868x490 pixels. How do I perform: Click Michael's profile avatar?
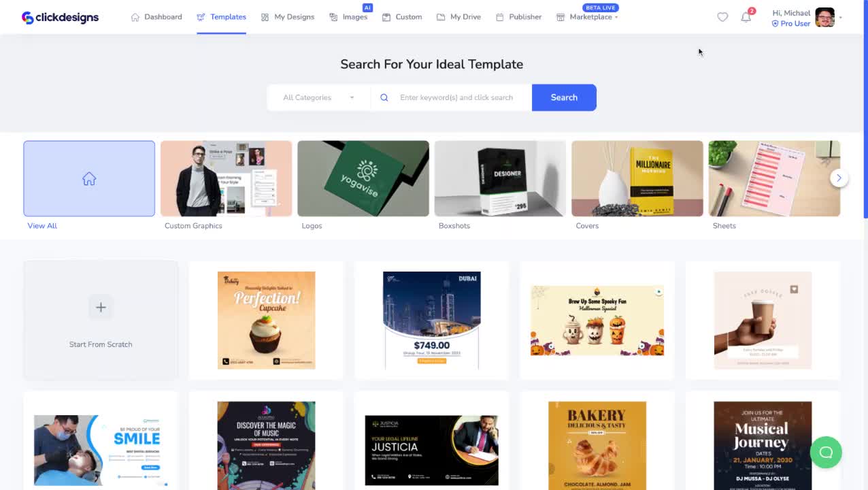pyautogui.click(x=824, y=18)
